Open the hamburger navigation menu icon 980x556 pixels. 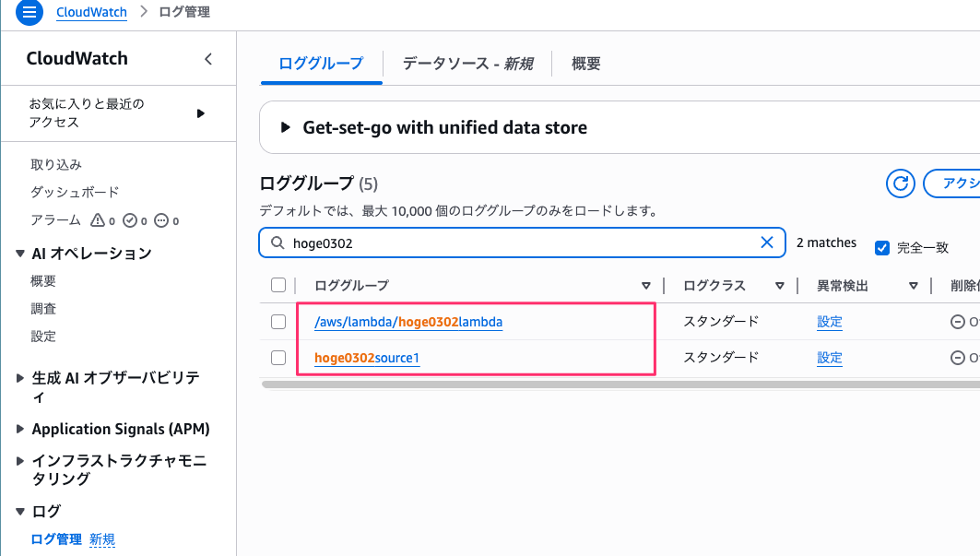click(29, 13)
